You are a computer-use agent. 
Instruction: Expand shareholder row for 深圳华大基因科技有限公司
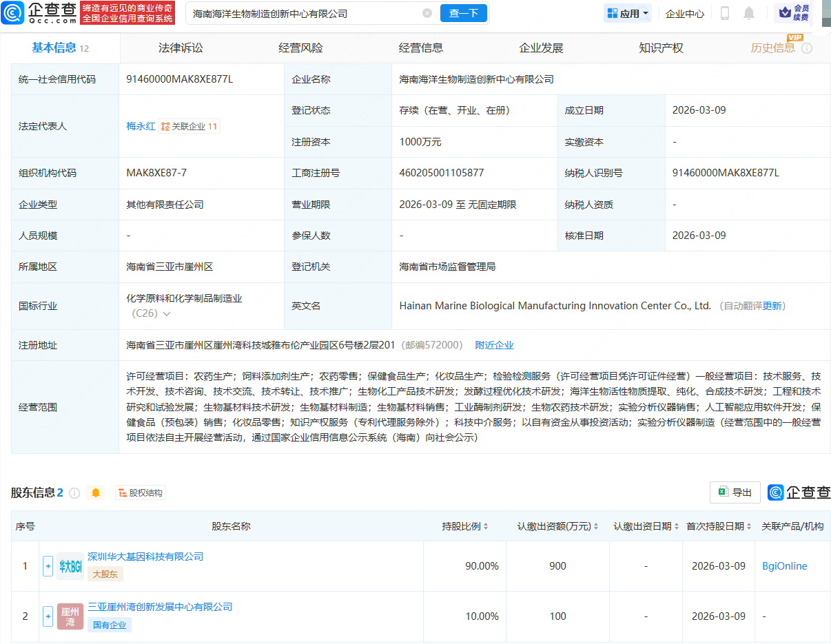point(48,565)
